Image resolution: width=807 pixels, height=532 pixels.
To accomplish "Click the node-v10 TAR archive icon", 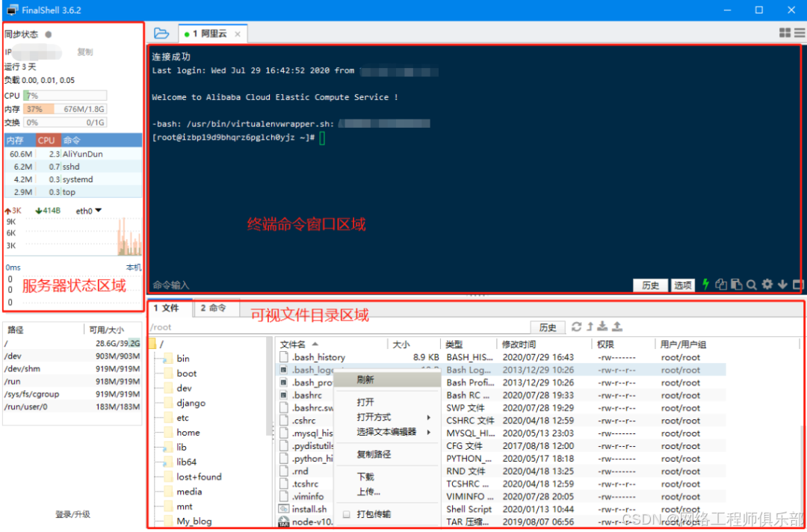I will click(284, 522).
